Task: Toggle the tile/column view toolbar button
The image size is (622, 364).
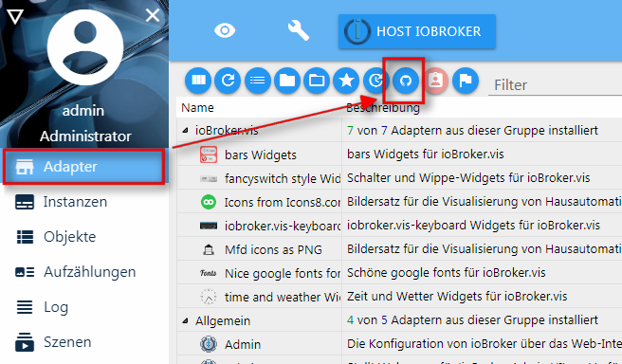Action: click(x=198, y=81)
